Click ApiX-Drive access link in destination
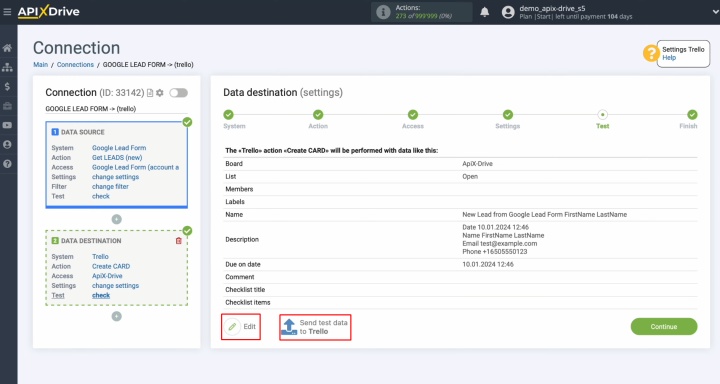 107,276
